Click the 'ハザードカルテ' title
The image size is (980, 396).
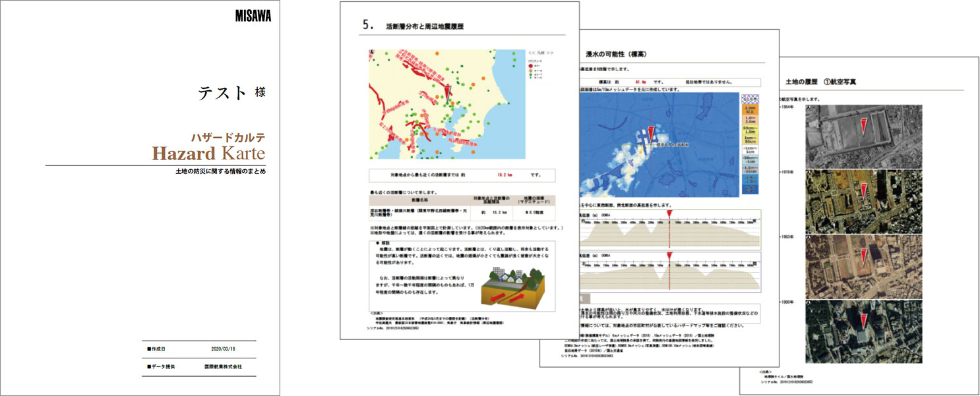pyautogui.click(x=228, y=138)
